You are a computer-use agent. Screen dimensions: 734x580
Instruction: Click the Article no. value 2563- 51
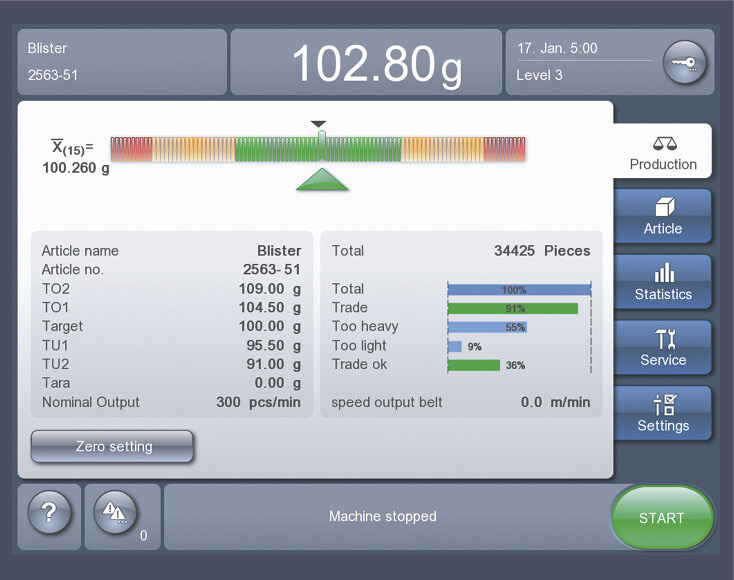click(272, 270)
